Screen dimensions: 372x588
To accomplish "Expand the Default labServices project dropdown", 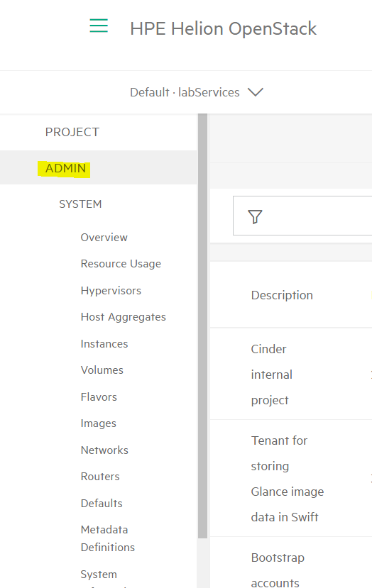I will point(197,92).
